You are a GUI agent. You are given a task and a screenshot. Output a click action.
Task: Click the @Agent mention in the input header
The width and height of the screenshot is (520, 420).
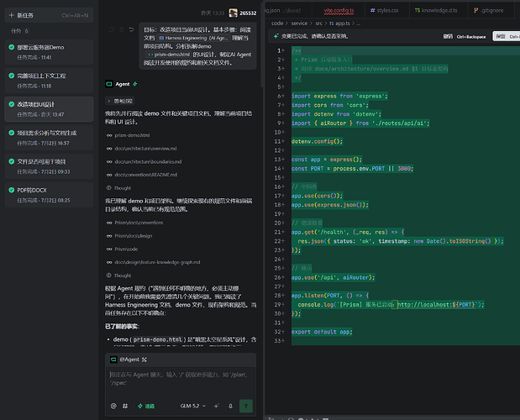pyautogui.click(x=129, y=360)
